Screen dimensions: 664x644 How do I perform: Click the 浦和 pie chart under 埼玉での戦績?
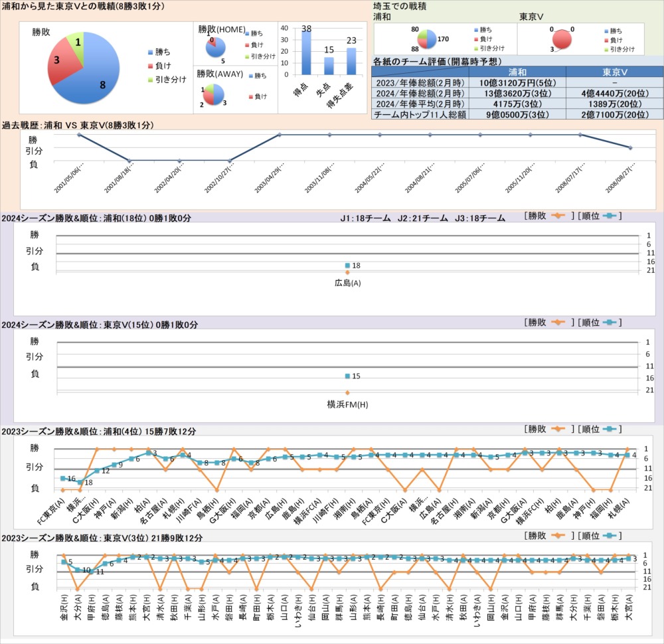click(x=427, y=39)
